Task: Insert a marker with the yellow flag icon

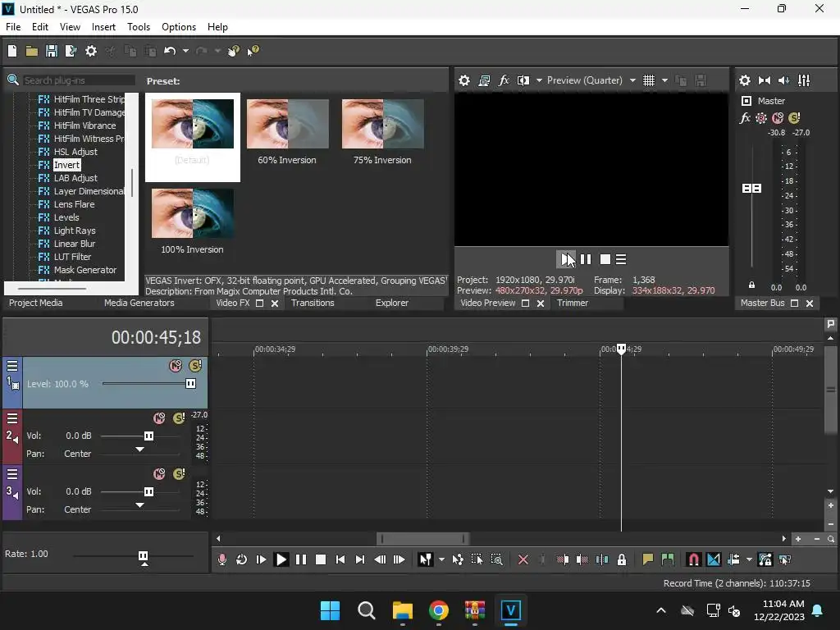Action: coord(648,559)
